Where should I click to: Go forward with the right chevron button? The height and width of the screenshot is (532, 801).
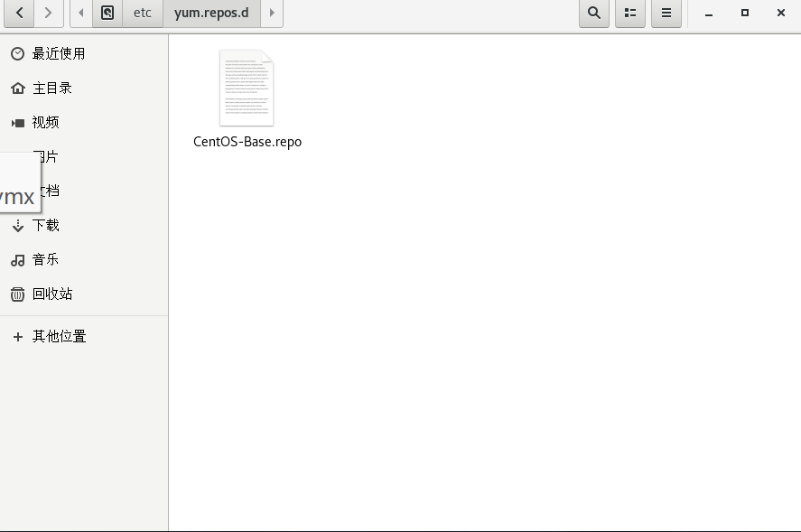point(49,13)
